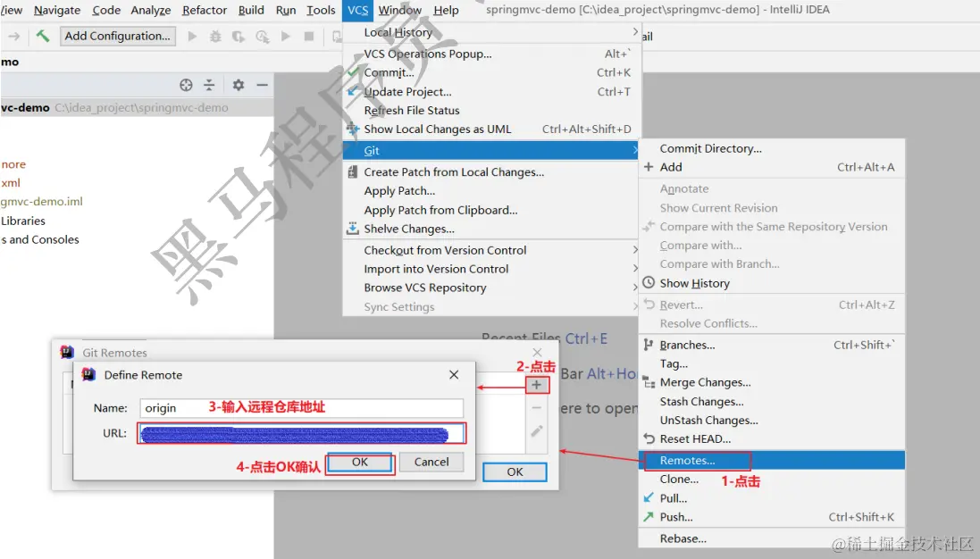Select Remotes in Git submenu
This screenshot has height=559, width=980.
pyautogui.click(x=772, y=460)
